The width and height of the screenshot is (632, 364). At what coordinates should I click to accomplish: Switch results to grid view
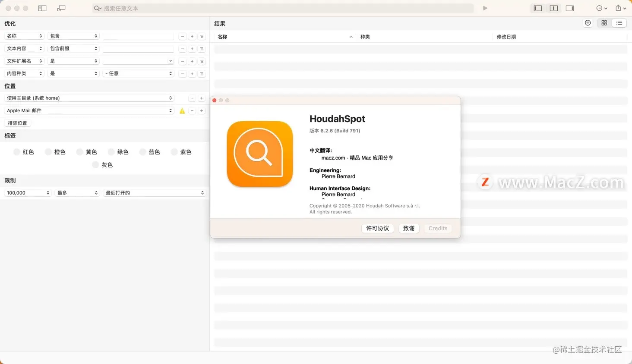pyautogui.click(x=604, y=23)
